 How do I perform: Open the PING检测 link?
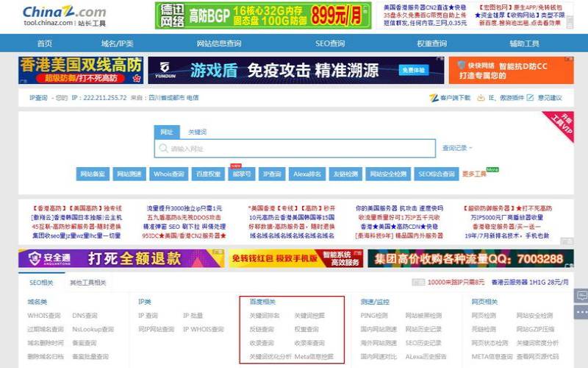click(374, 316)
